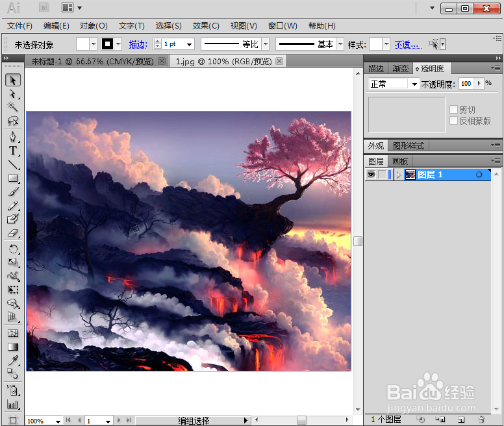
Task: Open the stroke color dropdown
Action: click(x=118, y=44)
